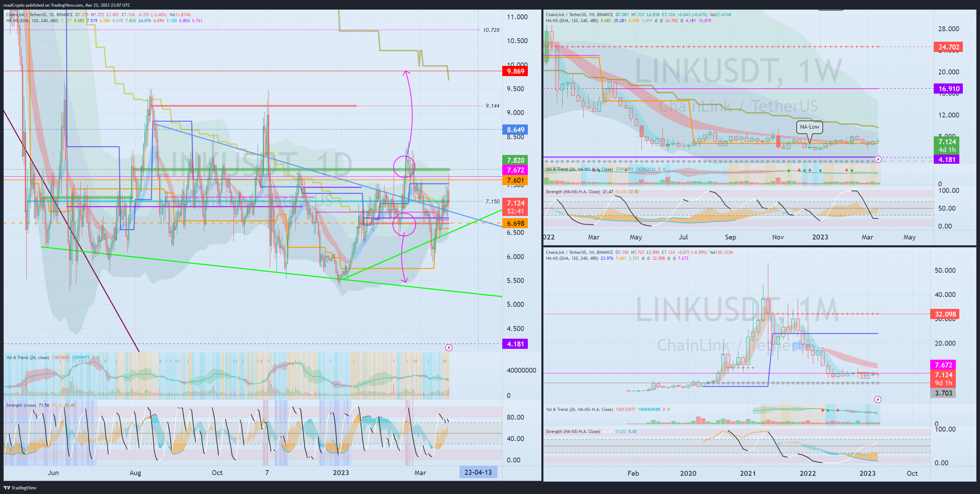Image resolution: width=980 pixels, height=494 pixels.
Task: Click the Feb label on the monthly time axis
Action: (633, 473)
